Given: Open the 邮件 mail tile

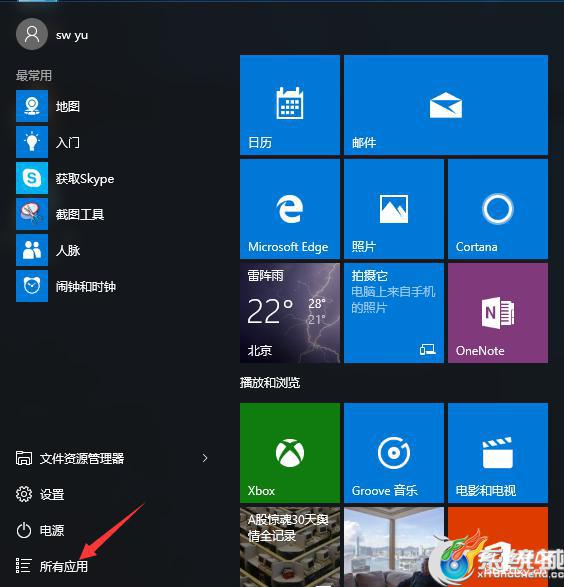Looking at the screenshot, I should 446,105.
